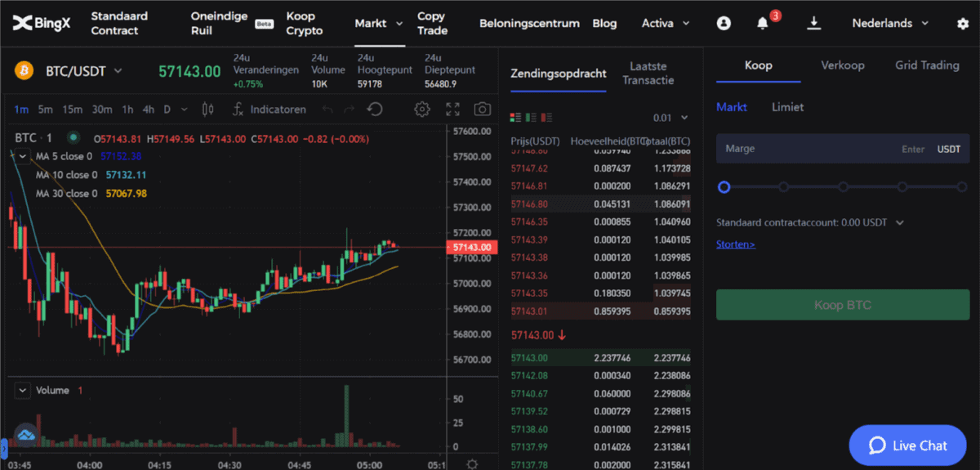
Task: Select the Verkoop tab
Action: pos(843,65)
